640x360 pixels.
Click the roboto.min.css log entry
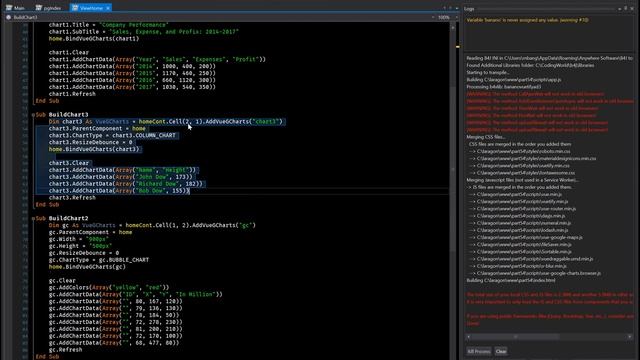[520, 151]
